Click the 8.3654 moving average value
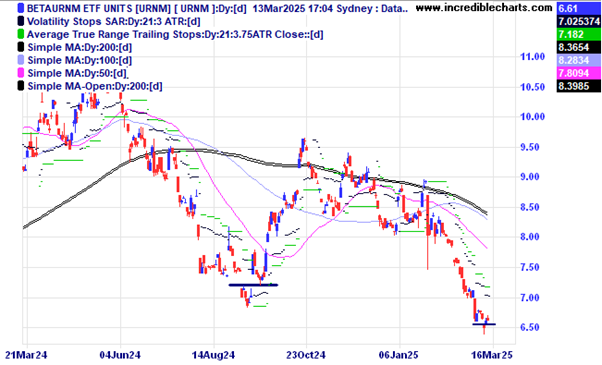 pos(579,48)
